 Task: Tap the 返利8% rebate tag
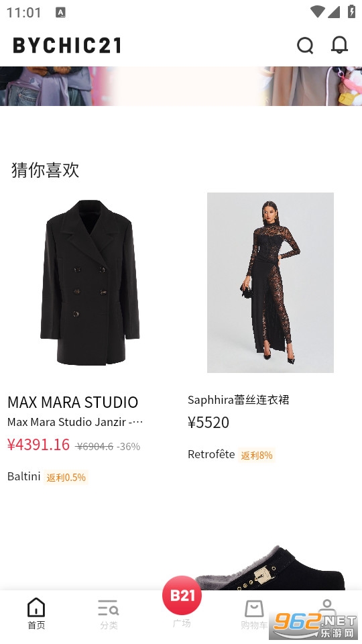[257, 455]
